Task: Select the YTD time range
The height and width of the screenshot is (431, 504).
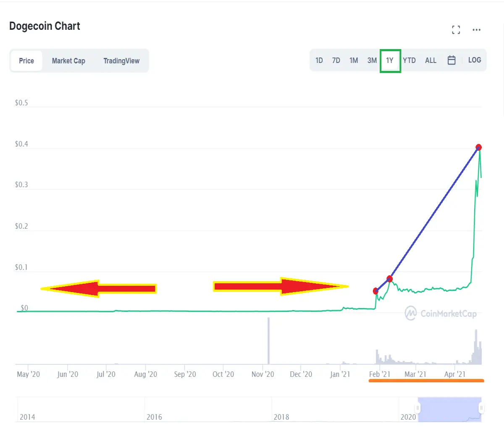Action: pos(409,60)
